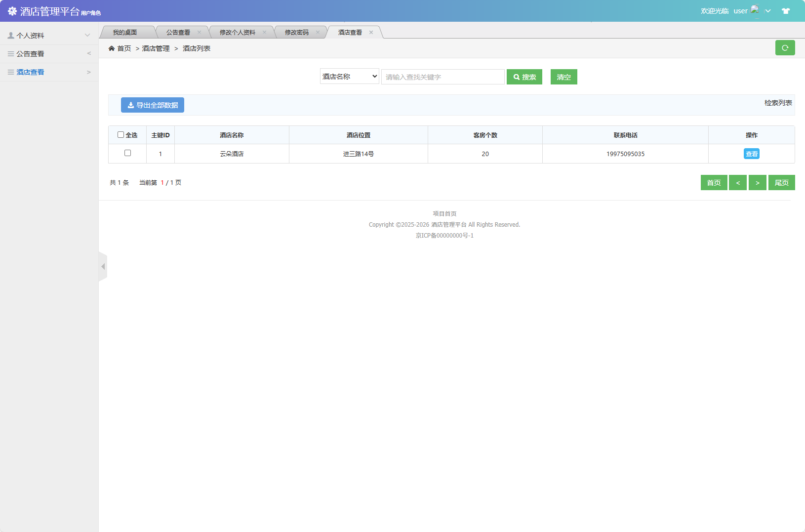Click the 酒店名称 column header
The image size is (805, 532).
232,135
